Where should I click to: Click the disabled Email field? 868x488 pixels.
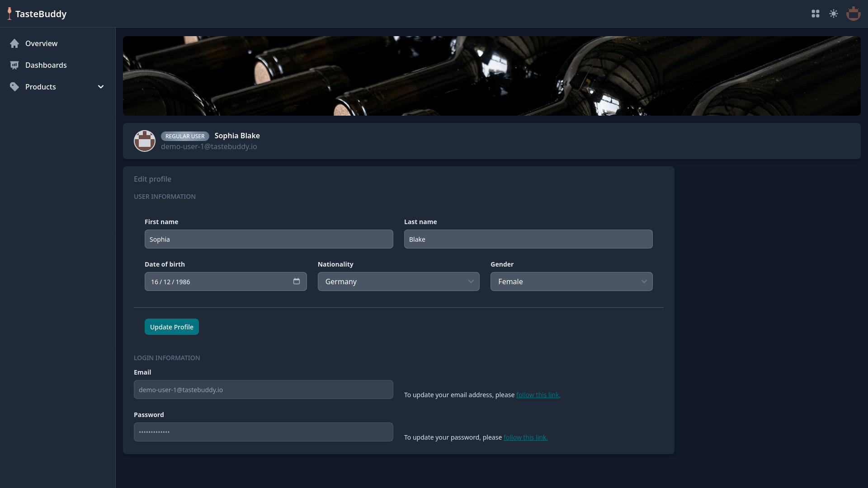point(264,389)
